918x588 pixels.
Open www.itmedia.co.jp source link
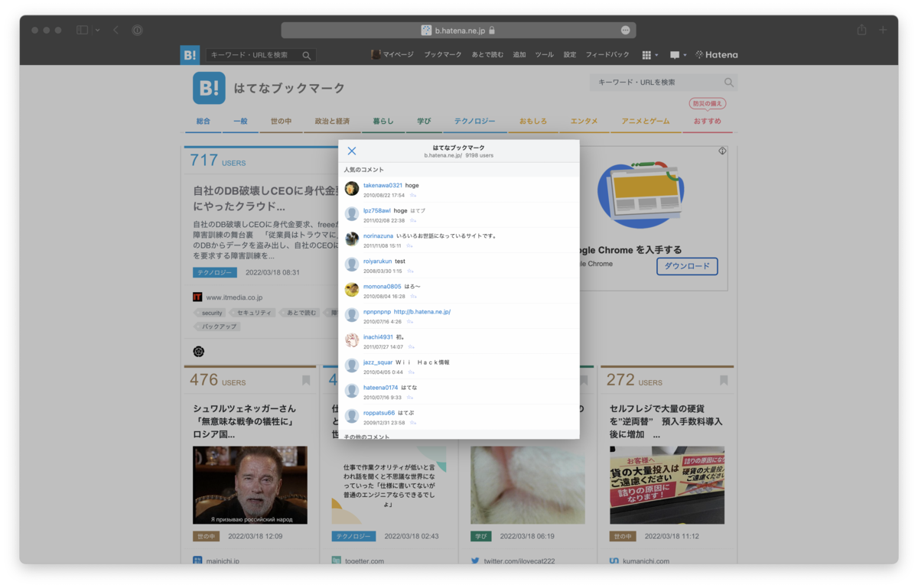pyautogui.click(x=234, y=297)
